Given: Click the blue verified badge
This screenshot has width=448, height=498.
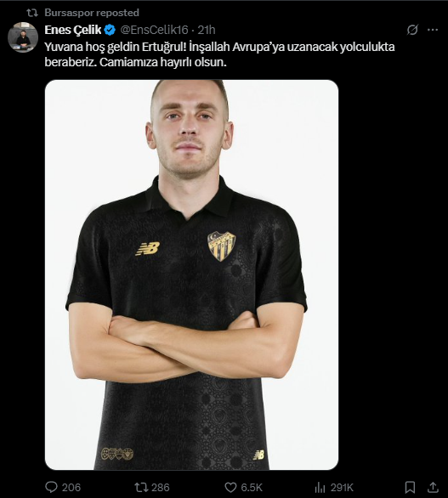Looking at the screenshot, I should click(x=110, y=30).
